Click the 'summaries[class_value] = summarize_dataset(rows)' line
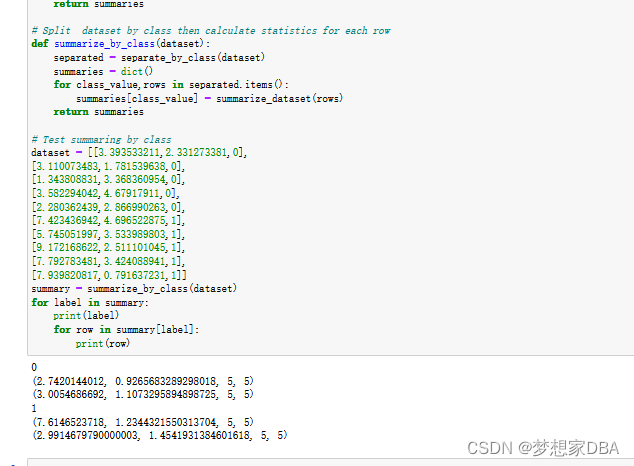This screenshot has width=634, height=466. (209, 99)
